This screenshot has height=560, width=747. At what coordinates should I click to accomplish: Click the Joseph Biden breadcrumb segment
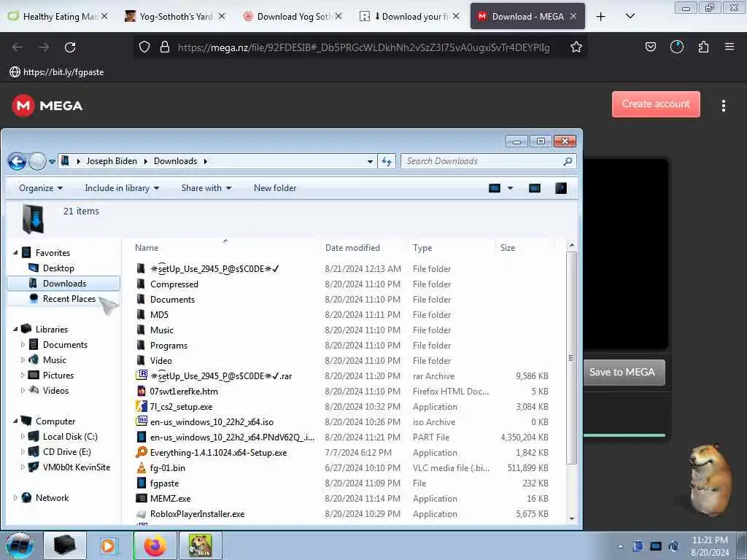click(112, 161)
